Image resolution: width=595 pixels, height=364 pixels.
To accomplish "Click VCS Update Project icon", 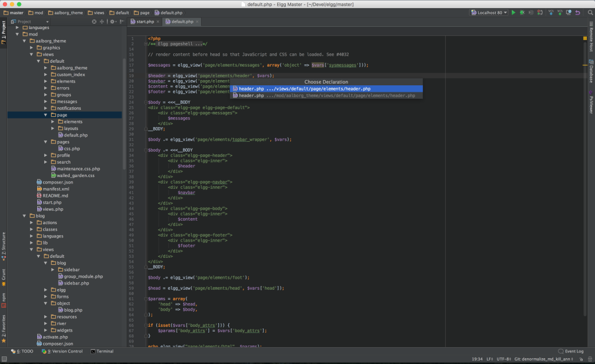I will tap(551, 13).
